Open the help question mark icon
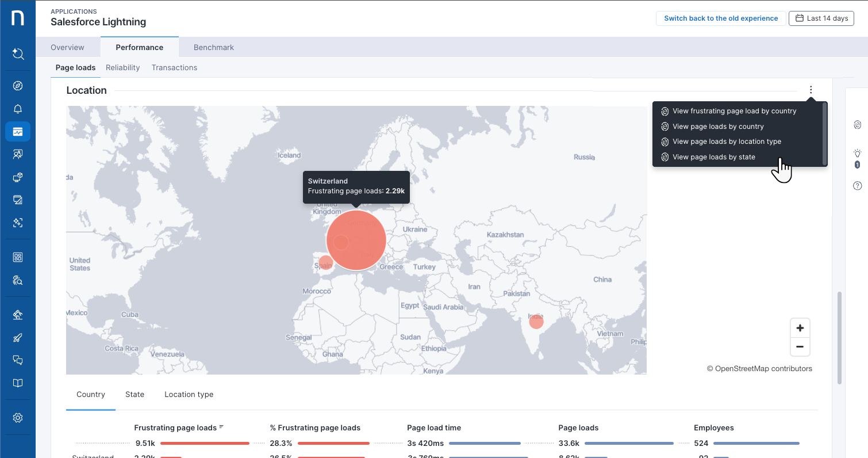Image resolution: width=868 pixels, height=458 pixels. (857, 186)
